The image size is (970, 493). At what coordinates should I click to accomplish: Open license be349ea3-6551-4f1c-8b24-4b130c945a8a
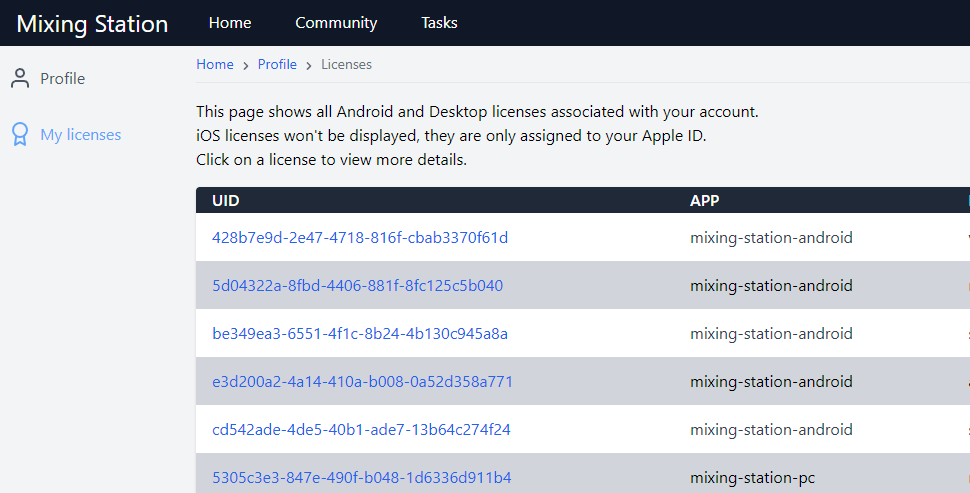tap(360, 334)
